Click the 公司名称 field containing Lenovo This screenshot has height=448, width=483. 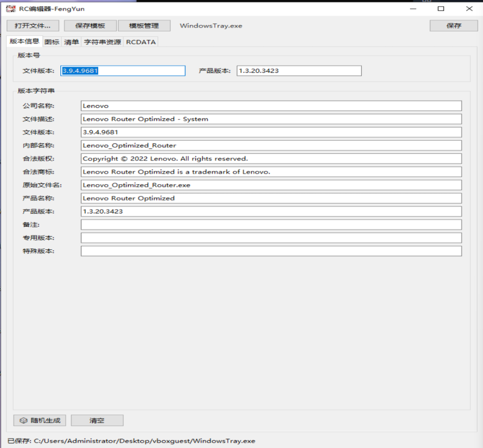click(271, 106)
